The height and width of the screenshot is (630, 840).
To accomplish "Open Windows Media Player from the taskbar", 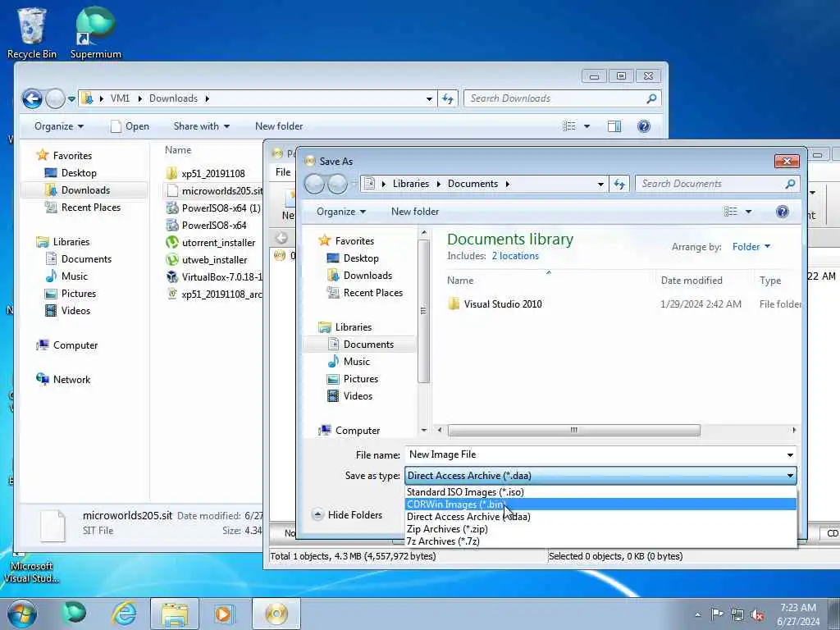I will 223,614.
